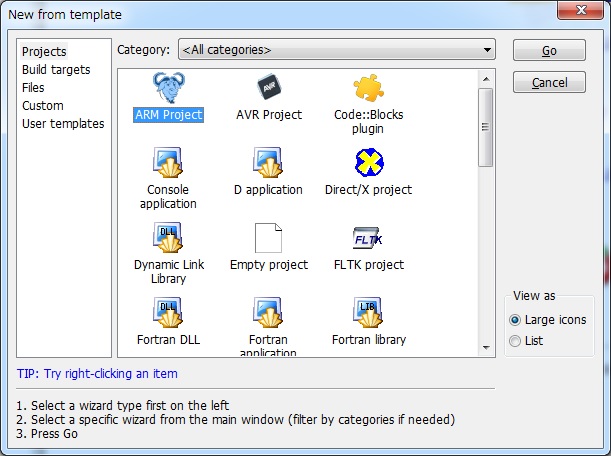Select the ARM Project gnu icon
This screenshot has height=456, width=611.
(x=169, y=87)
